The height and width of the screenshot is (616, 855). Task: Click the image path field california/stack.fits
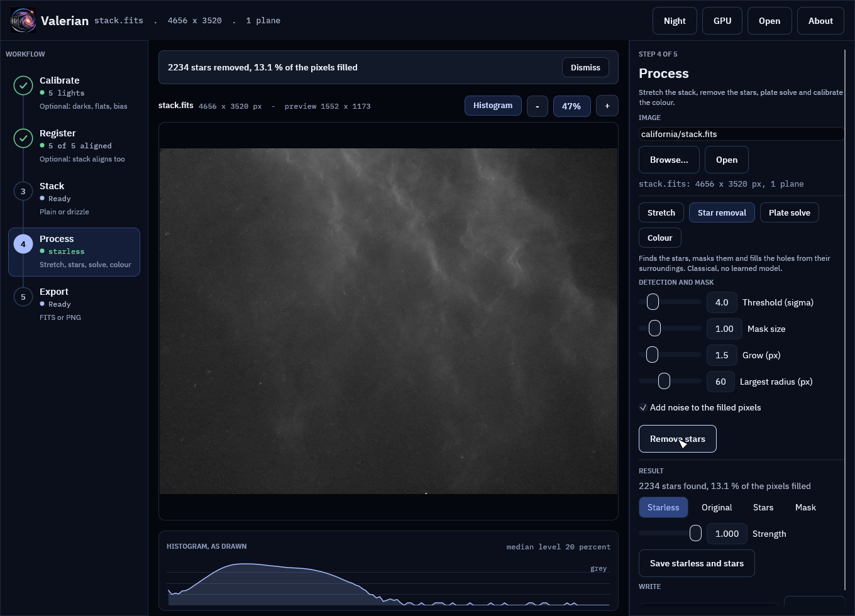[742, 134]
